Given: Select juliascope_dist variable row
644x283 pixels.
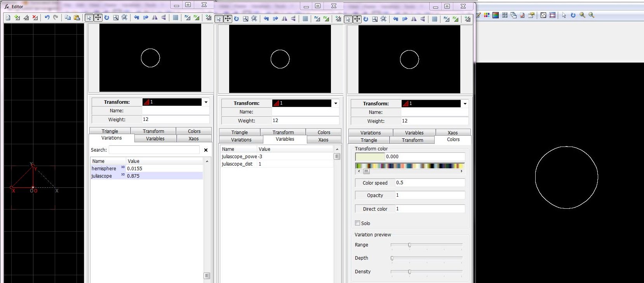Looking at the screenshot, I should pos(276,164).
